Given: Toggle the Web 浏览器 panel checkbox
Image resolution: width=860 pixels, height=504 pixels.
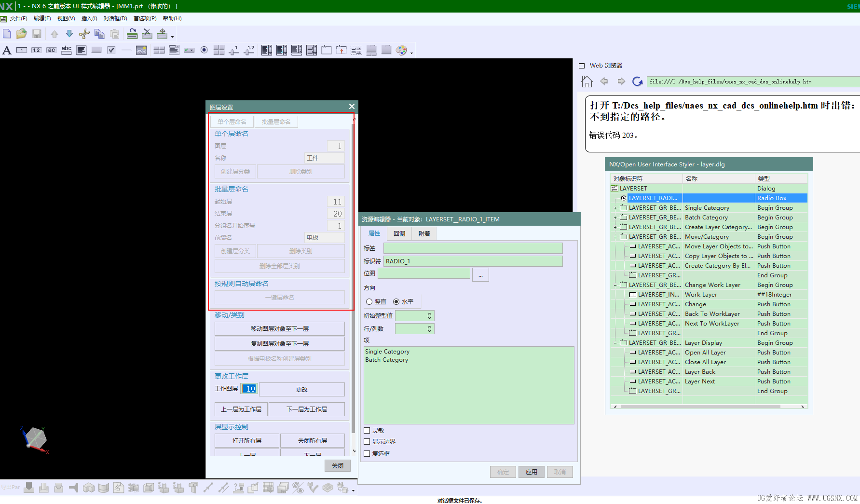Looking at the screenshot, I should pos(582,66).
